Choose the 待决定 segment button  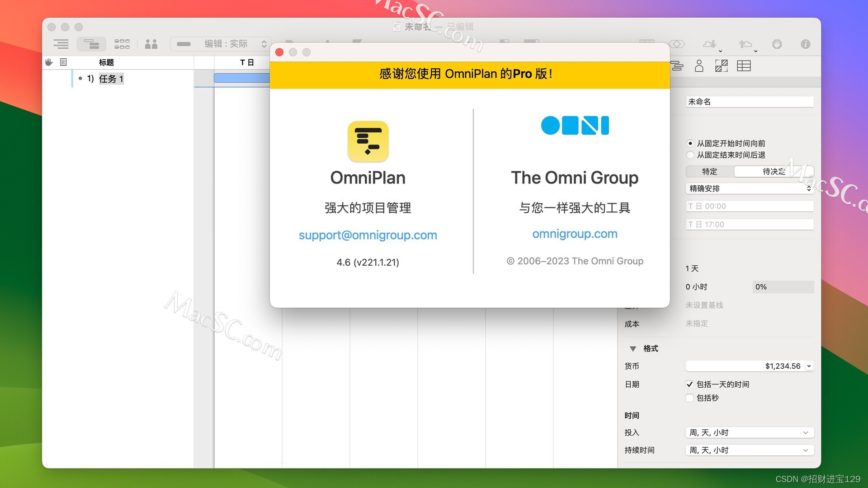774,171
